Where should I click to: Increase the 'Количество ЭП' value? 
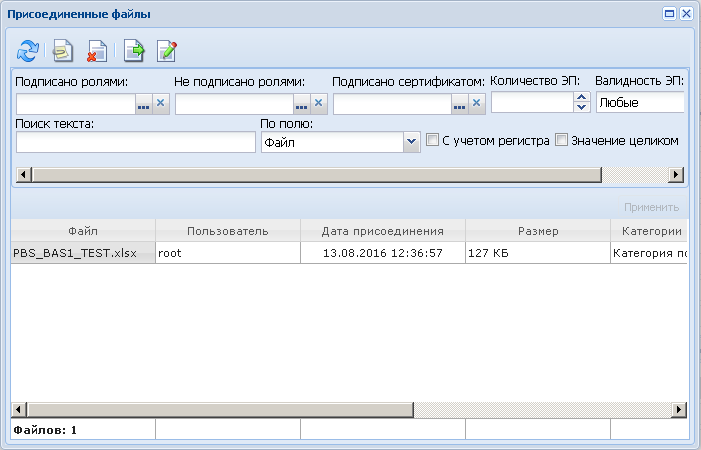(582, 97)
